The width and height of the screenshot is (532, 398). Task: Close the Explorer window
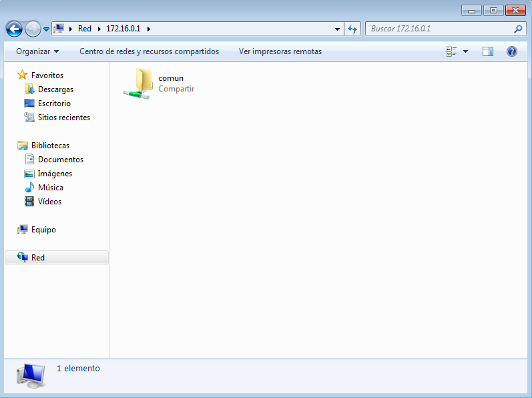515,11
